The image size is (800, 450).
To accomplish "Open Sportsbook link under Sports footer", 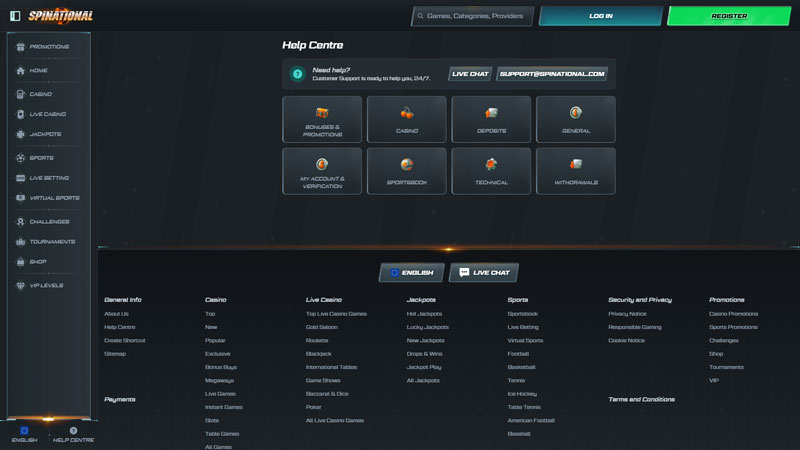I will coord(523,314).
